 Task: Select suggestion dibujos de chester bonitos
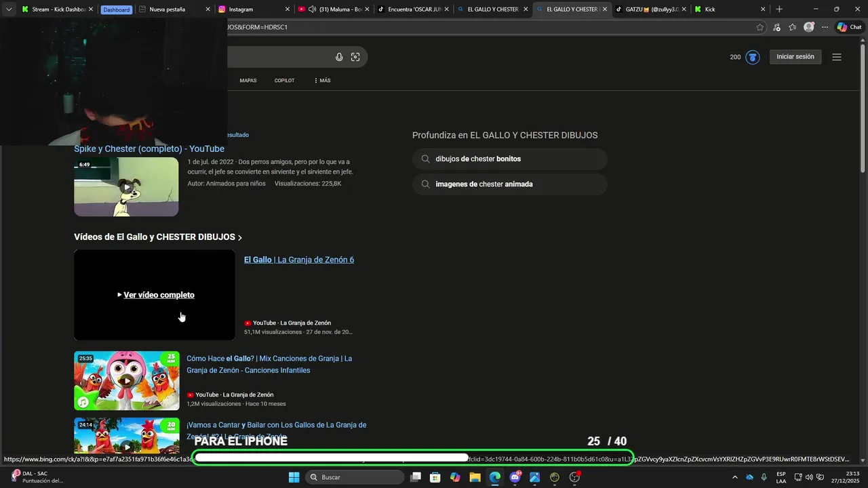[510, 159]
